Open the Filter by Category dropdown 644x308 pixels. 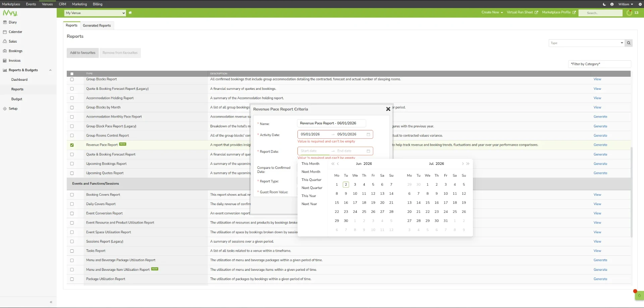600,64
